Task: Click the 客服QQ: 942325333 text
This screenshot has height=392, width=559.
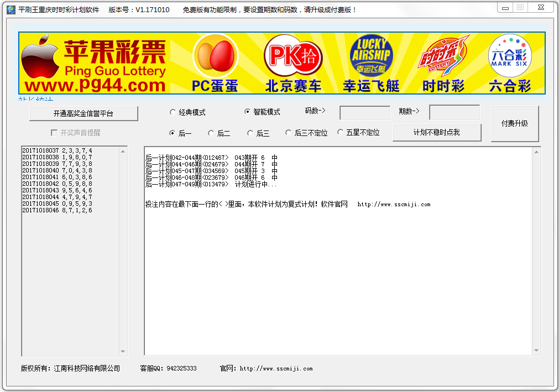Action: pos(168,368)
